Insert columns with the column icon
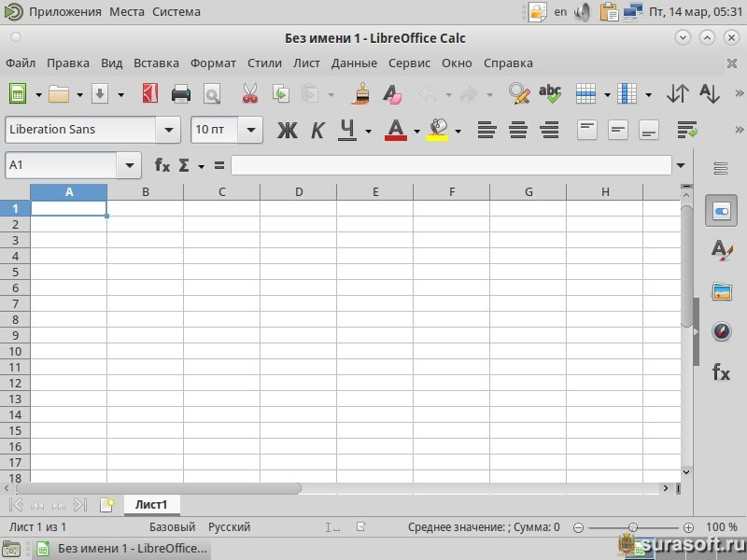This screenshot has height=560, width=747. tap(627, 94)
